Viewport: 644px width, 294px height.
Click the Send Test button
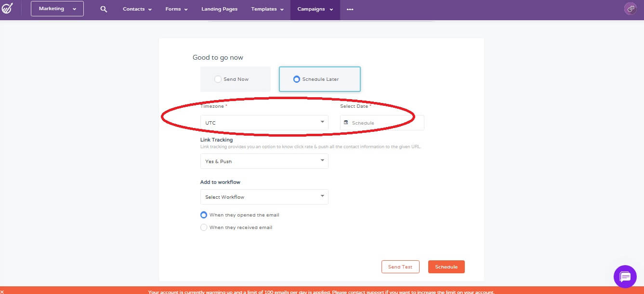(x=400, y=267)
